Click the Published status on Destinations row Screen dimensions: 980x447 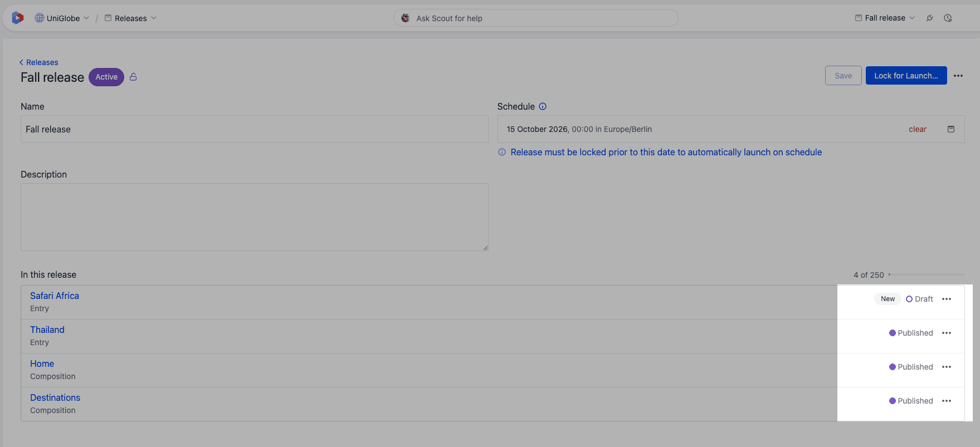[x=911, y=401]
